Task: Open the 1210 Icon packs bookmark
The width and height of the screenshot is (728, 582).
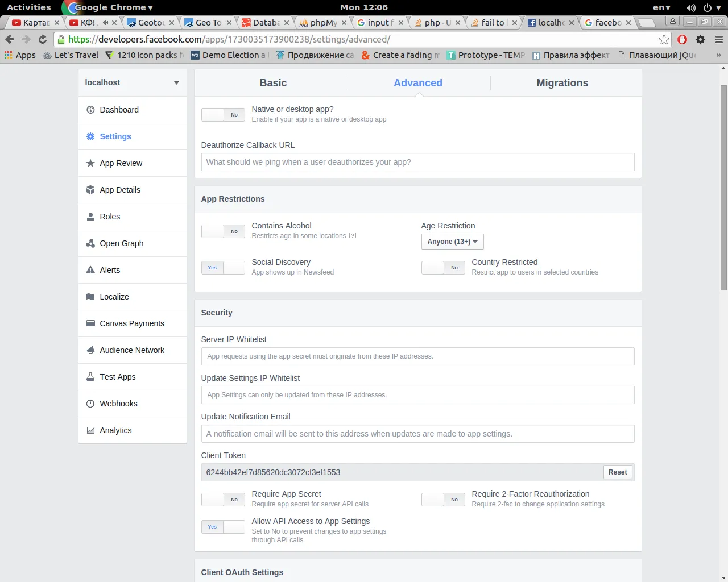Action: tap(144, 55)
